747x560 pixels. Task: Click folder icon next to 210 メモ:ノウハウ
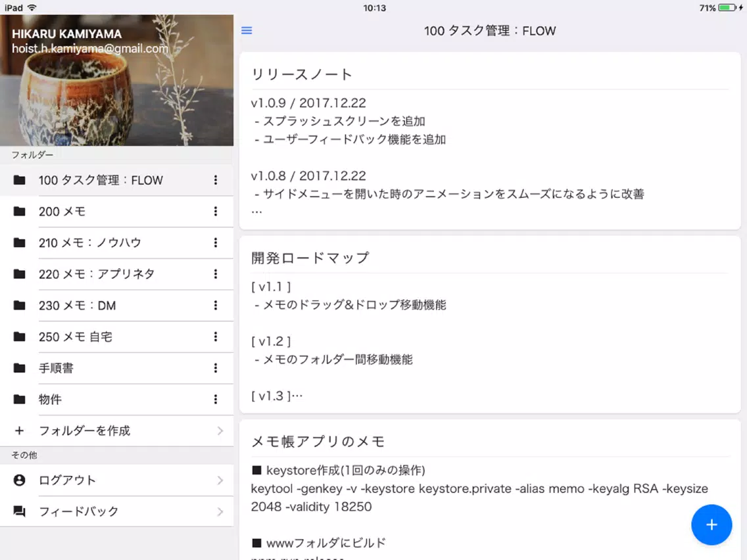20,243
